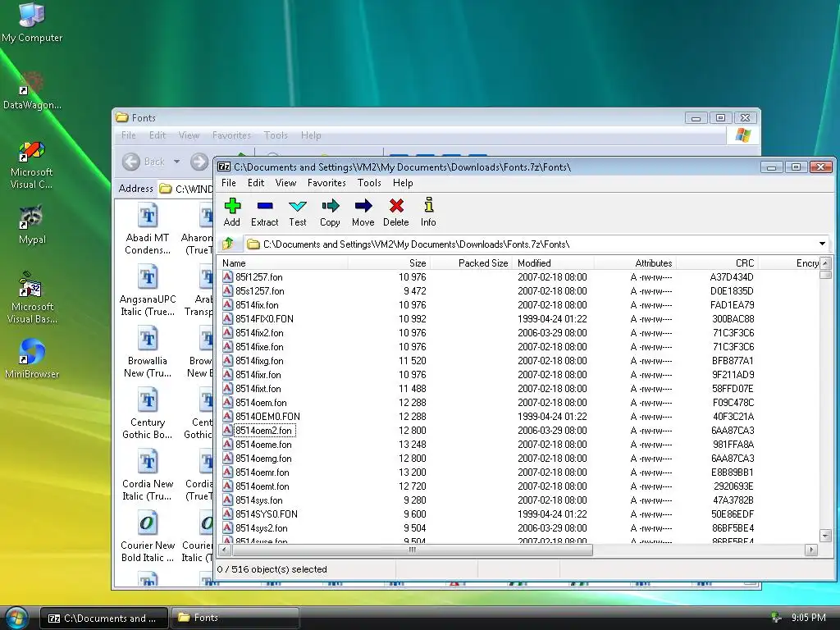This screenshot has width=840, height=630.
Task: Click CRC value A37D434D
Action: (x=732, y=277)
